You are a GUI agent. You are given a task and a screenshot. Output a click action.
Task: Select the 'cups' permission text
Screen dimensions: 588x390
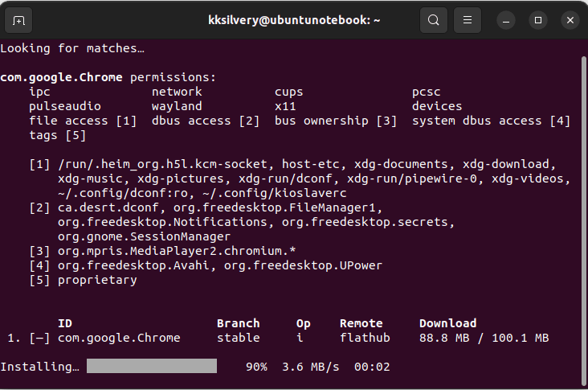288,92
